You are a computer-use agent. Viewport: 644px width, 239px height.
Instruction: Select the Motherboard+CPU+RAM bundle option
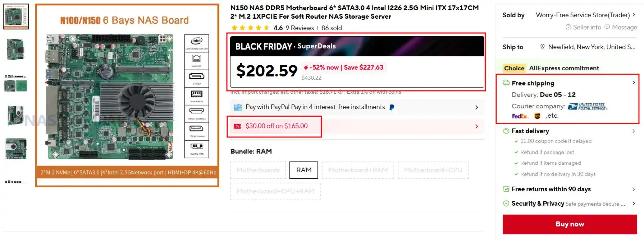[x=275, y=191]
